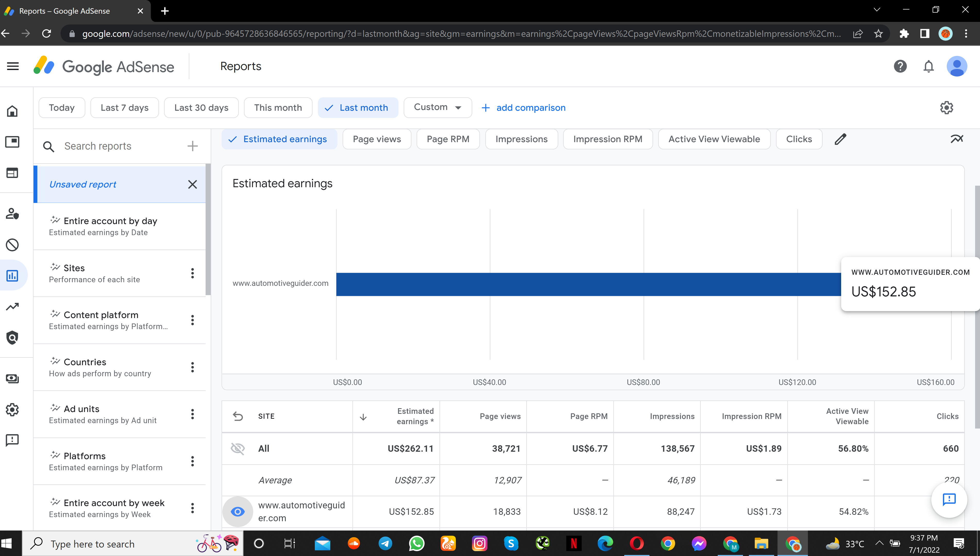The width and height of the screenshot is (980, 556).
Task: Open the Help question mark icon
Action: 900,66
